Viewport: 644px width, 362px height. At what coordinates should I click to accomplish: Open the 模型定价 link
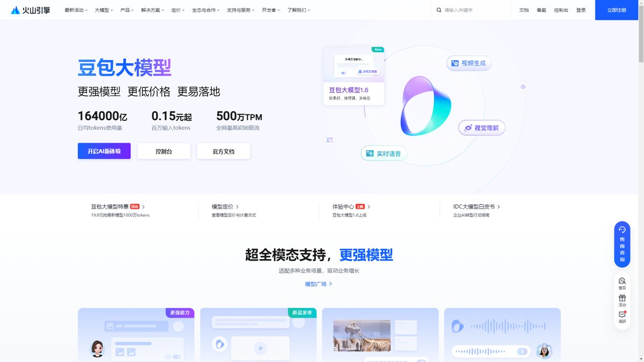click(x=225, y=206)
